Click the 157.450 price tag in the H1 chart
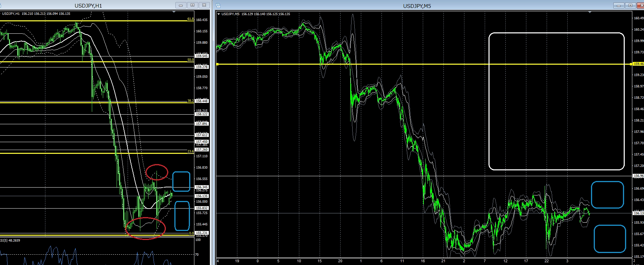 [202, 142]
